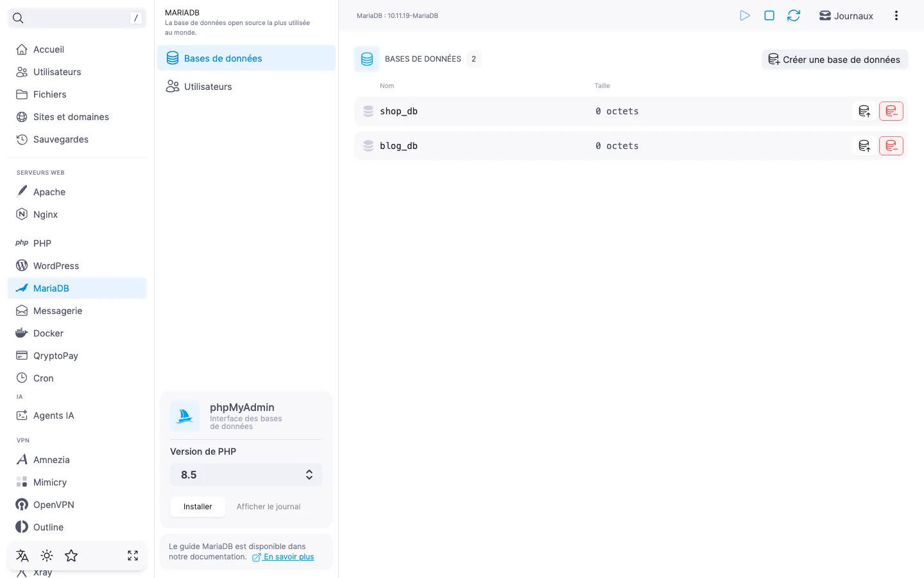Stop the MariaDB service with square icon

point(769,15)
